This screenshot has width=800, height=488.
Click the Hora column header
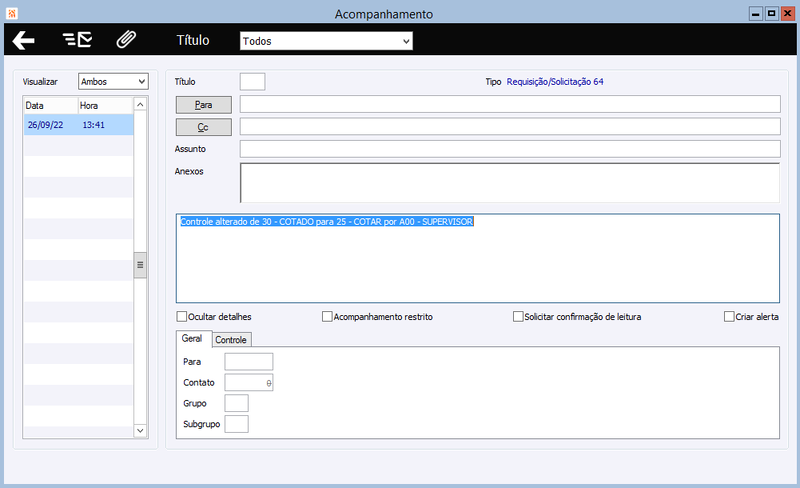[x=106, y=106]
